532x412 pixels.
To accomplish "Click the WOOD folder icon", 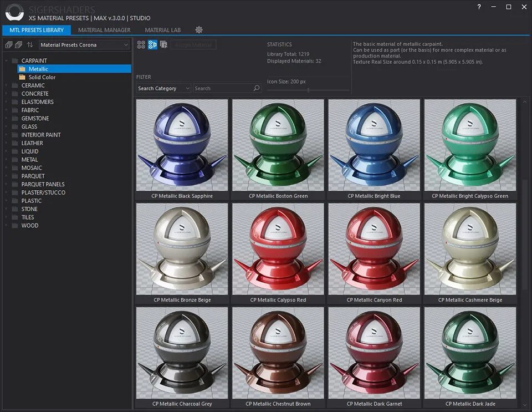I will [x=15, y=226].
